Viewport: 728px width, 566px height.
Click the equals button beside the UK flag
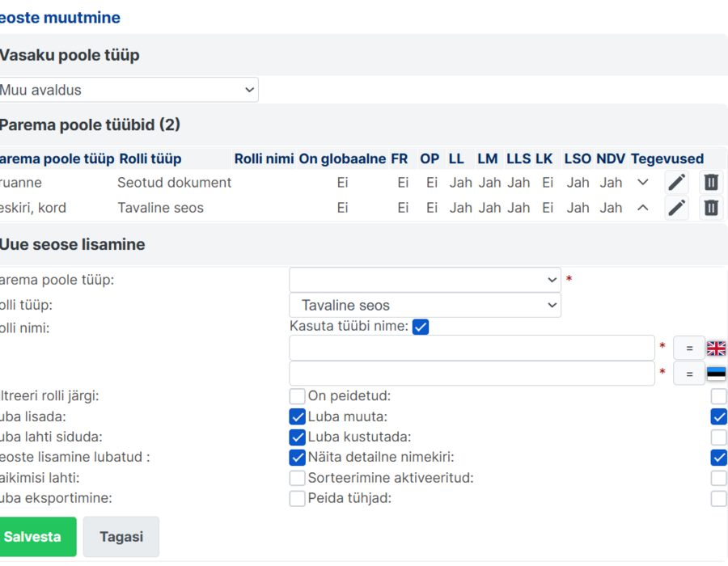coord(689,348)
